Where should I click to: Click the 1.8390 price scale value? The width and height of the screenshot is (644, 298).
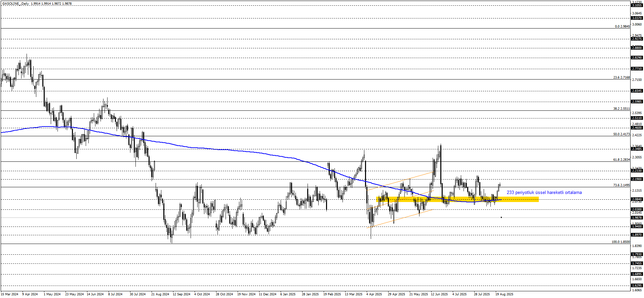pos(637,246)
